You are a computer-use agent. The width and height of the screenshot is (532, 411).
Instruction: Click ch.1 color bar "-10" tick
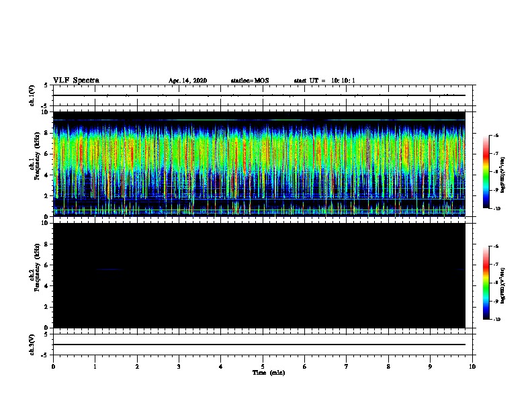pyautogui.click(x=496, y=209)
